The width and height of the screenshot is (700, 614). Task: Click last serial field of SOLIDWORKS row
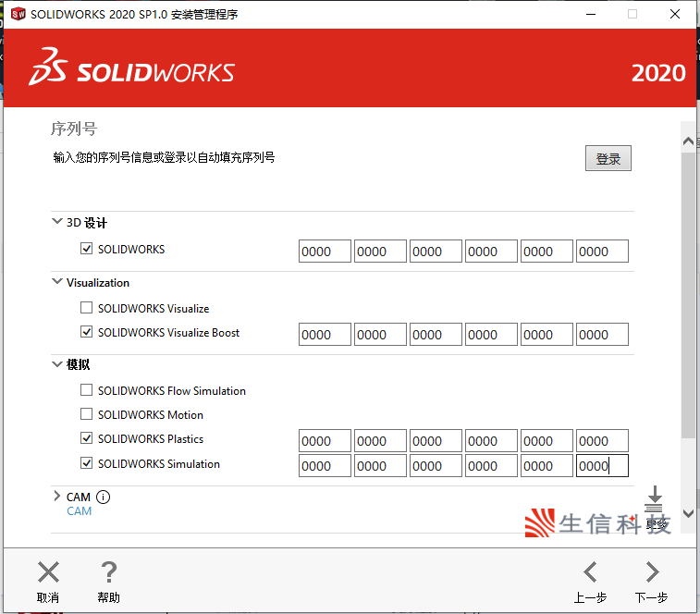pyautogui.click(x=602, y=252)
